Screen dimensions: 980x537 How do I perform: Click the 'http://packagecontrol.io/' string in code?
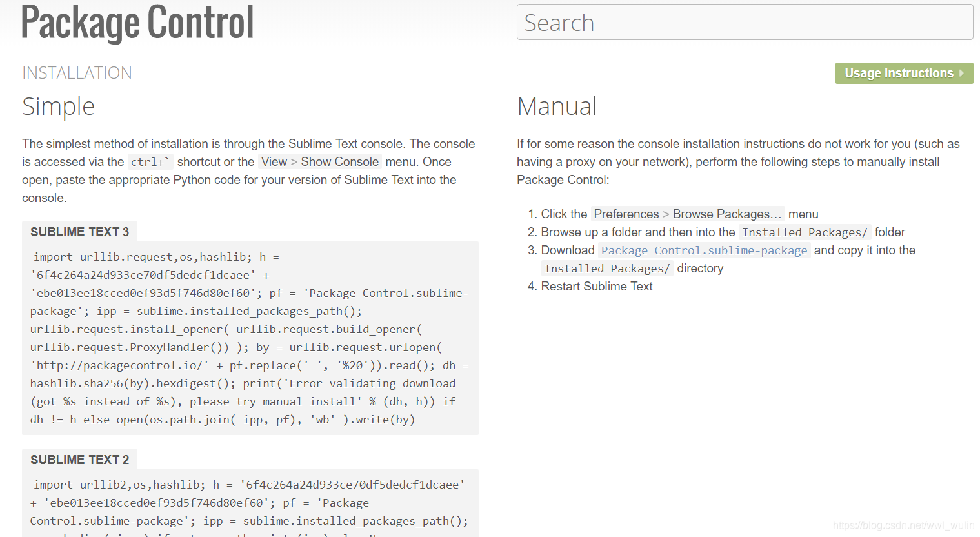(x=119, y=365)
